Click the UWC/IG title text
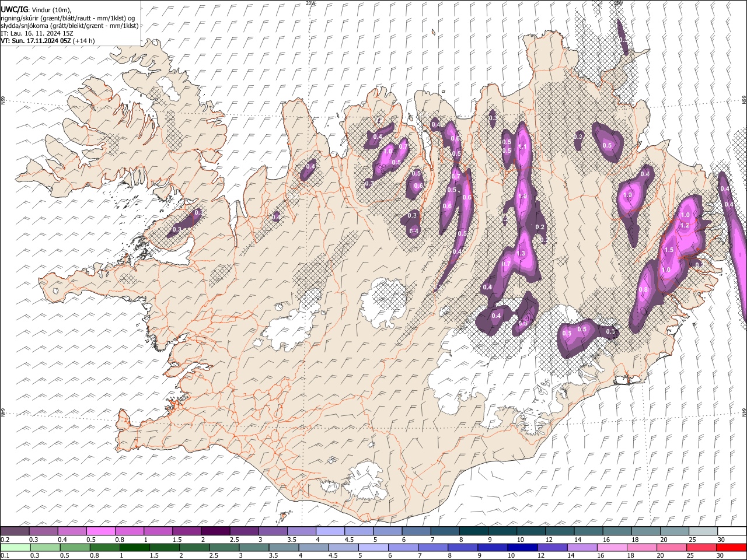The height and width of the screenshot is (560, 747). pyautogui.click(x=14, y=10)
